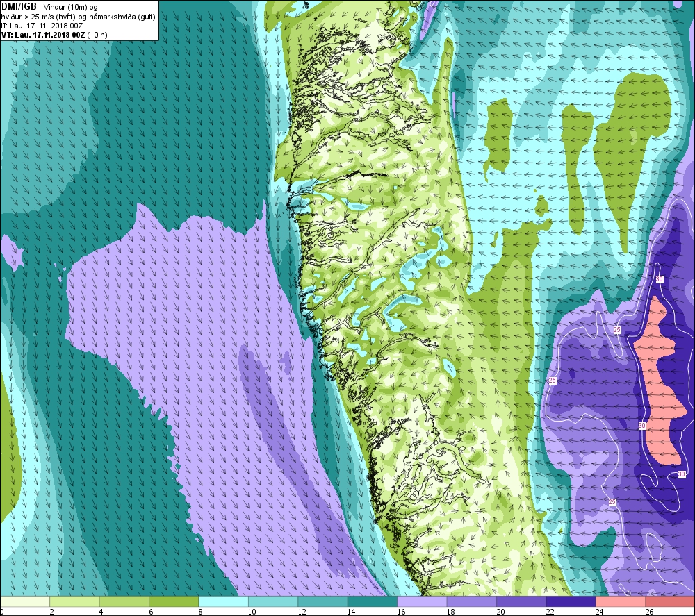Click the 'IT: Lau. 17. 11. 2018 00Z' line
The width and height of the screenshot is (695, 616).
click(42, 26)
